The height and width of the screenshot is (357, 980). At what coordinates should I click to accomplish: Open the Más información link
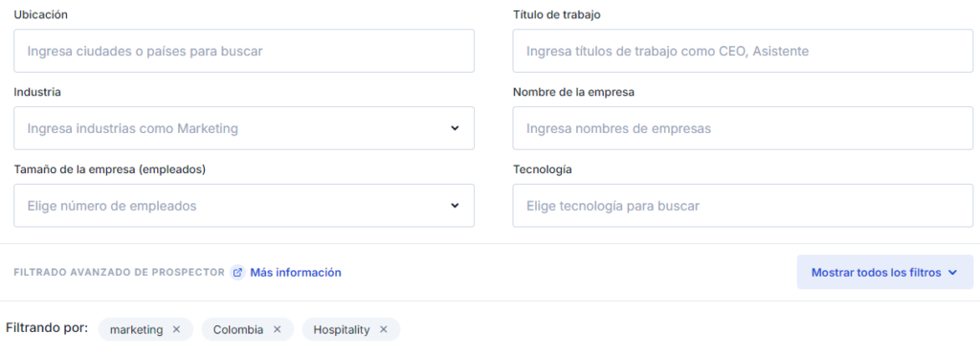click(296, 273)
